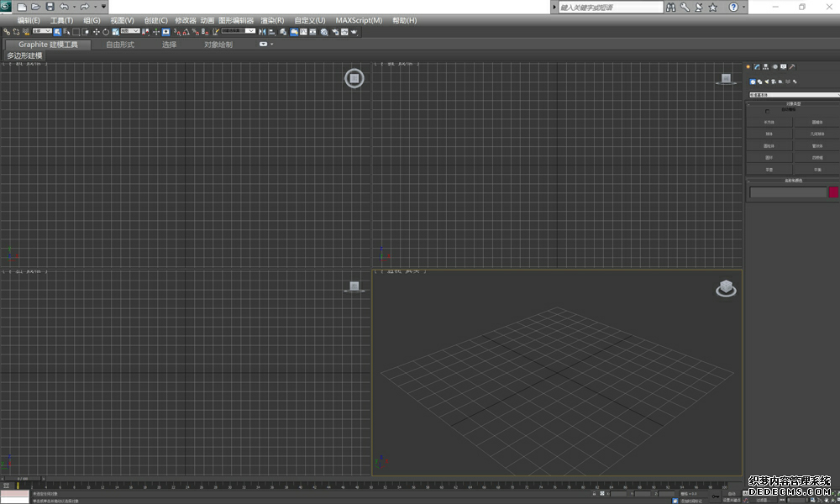Switch to the 对象绘制 ribbon tab
Image resolution: width=840 pixels, height=504 pixels.
click(218, 45)
